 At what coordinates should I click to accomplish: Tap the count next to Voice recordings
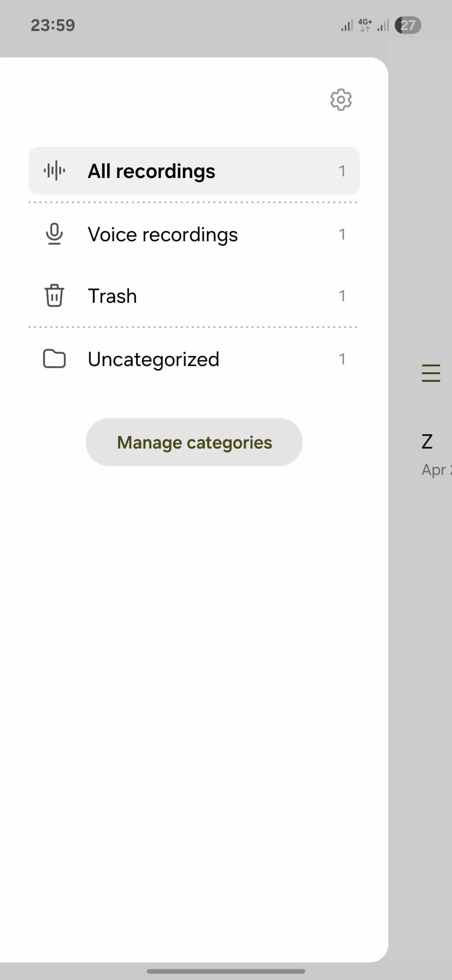point(342,234)
